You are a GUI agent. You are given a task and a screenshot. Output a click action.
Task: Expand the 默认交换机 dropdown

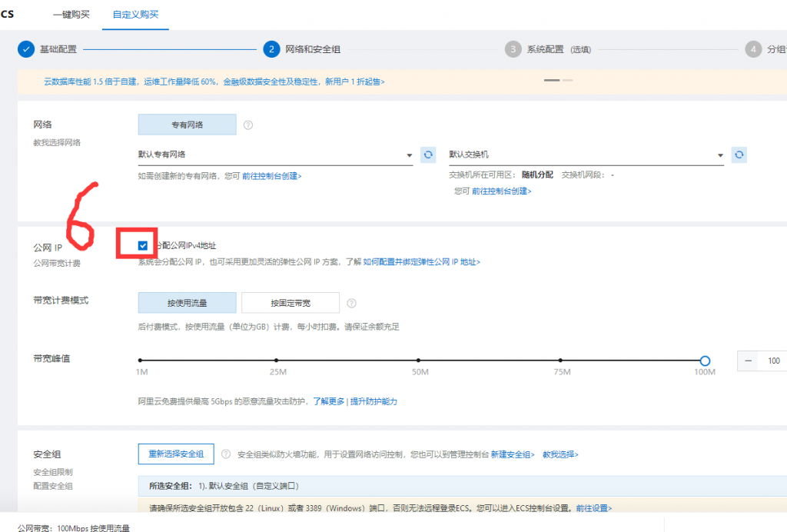[586, 155]
